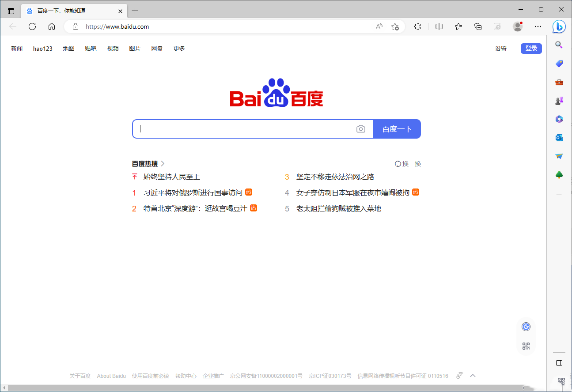Open hao123 in the top navigation

tap(43, 49)
